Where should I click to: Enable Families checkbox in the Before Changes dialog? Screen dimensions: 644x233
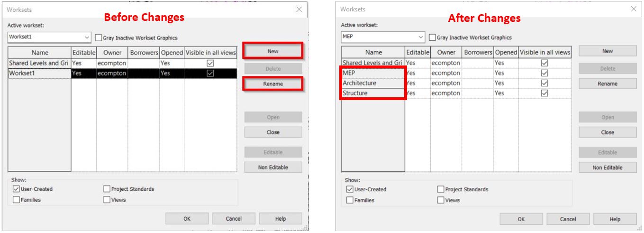tap(17, 200)
